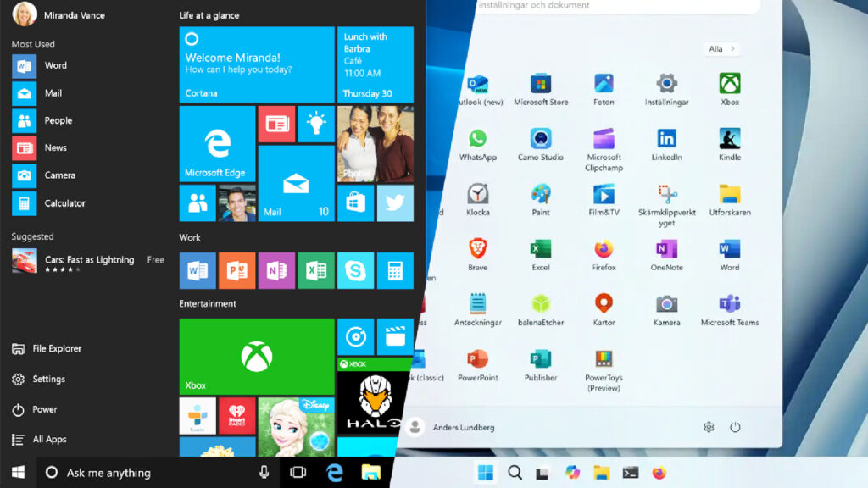The width and height of the screenshot is (868, 488).
Task: Open LinkedIn app
Action: point(666,145)
